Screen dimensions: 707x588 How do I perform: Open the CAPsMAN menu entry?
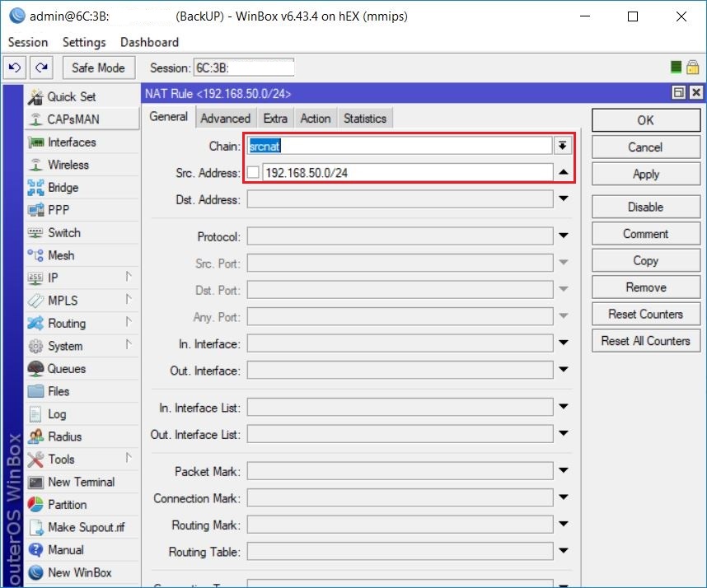click(82, 119)
